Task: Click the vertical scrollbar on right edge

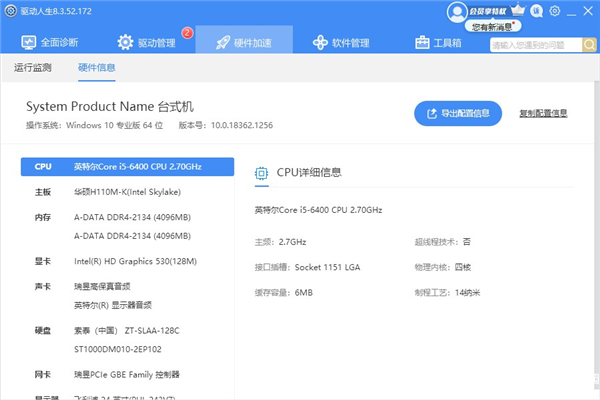Action: (x=597, y=233)
